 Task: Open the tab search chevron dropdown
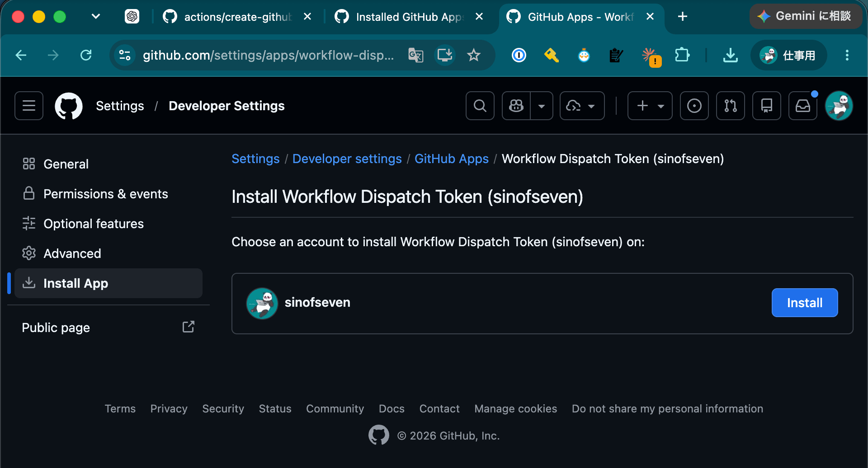[x=95, y=17]
